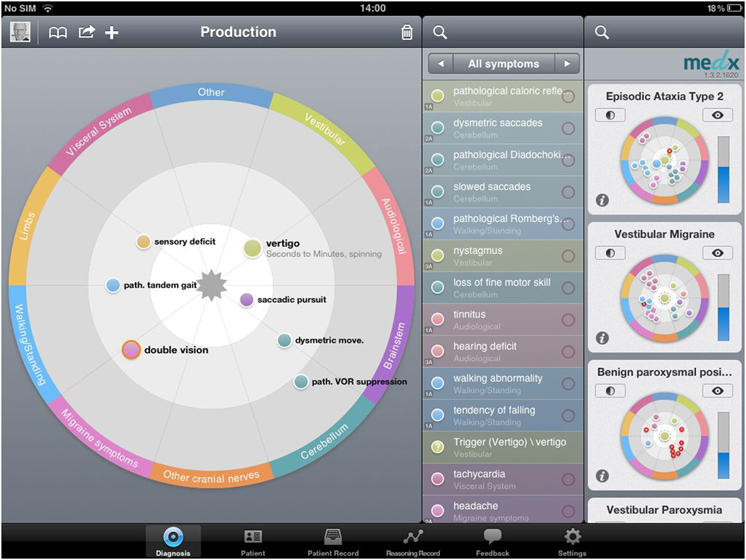
Task: Select circle for dysmetric saccades row
Action: [568, 128]
